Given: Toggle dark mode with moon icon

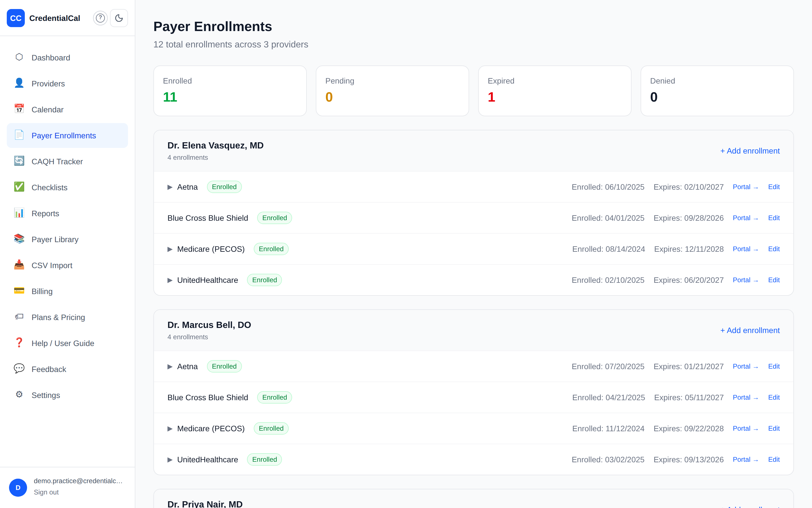Looking at the screenshot, I should pyautogui.click(x=119, y=18).
